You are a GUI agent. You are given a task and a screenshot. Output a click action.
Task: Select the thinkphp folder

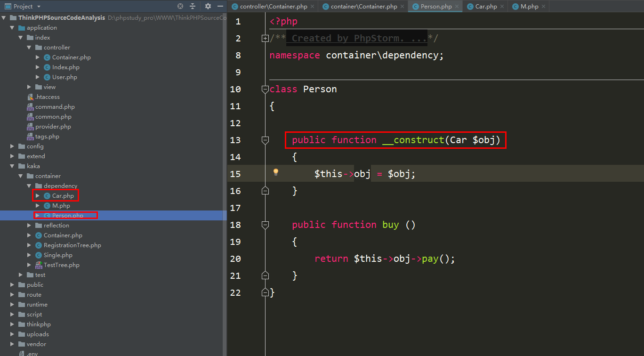click(39, 324)
